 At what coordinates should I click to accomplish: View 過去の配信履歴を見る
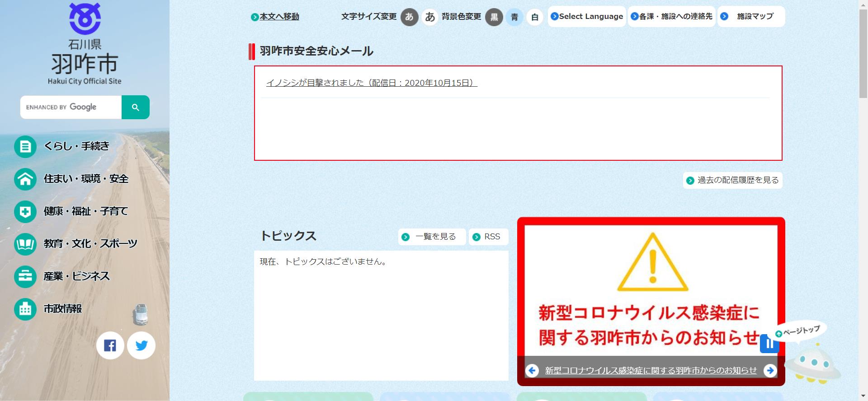(733, 180)
